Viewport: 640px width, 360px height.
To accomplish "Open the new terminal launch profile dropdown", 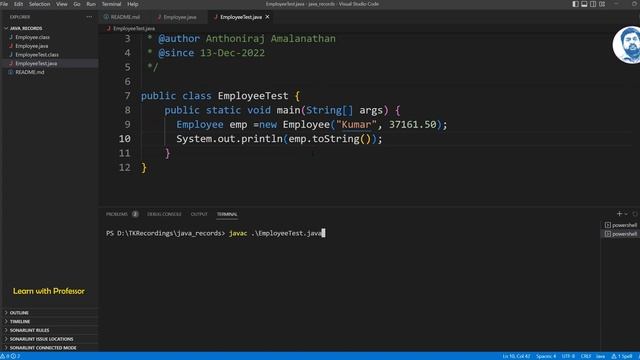I will [626, 214].
